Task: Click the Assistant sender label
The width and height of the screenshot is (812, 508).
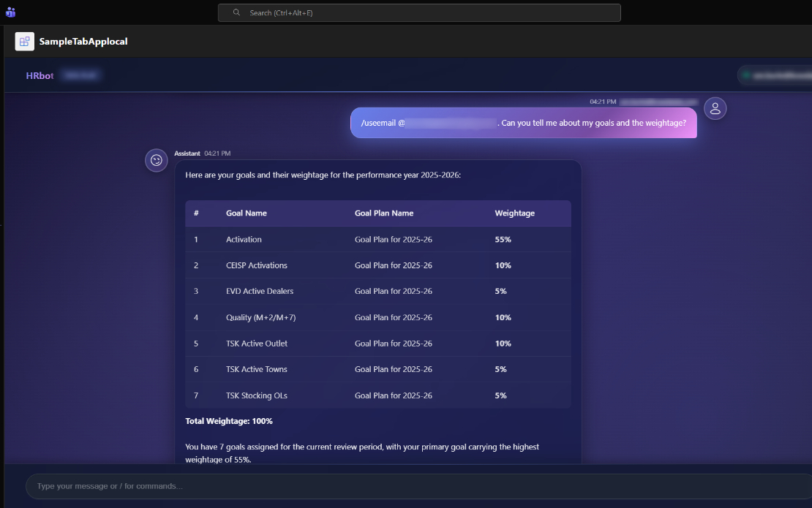Action: (187, 153)
